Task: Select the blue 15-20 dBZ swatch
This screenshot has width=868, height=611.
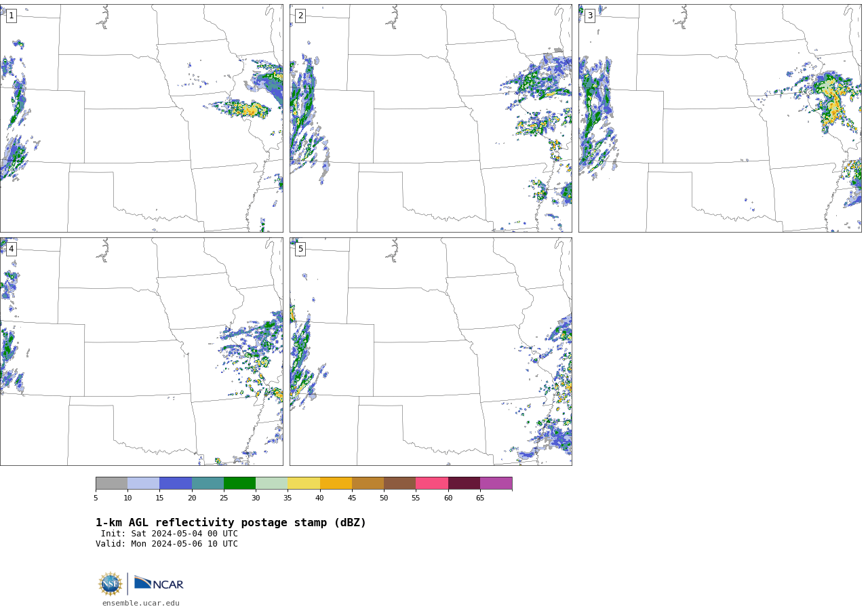Action: coord(176,483)
